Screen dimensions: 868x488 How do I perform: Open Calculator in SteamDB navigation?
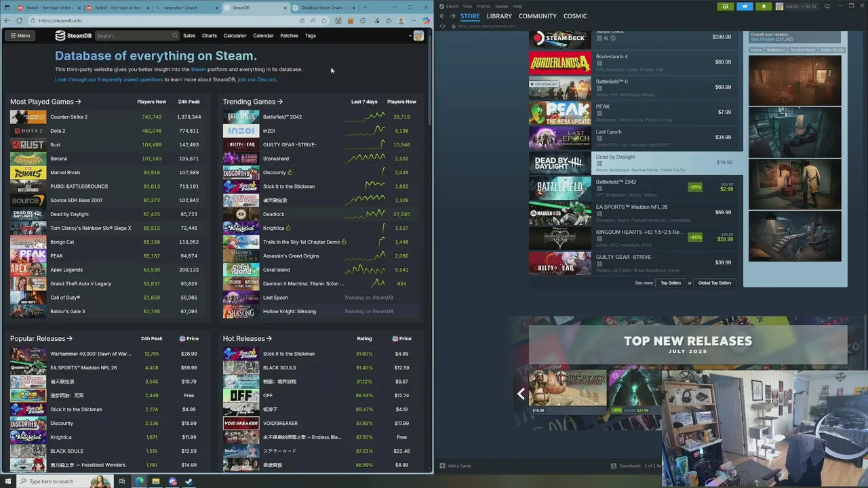point(235,35)
